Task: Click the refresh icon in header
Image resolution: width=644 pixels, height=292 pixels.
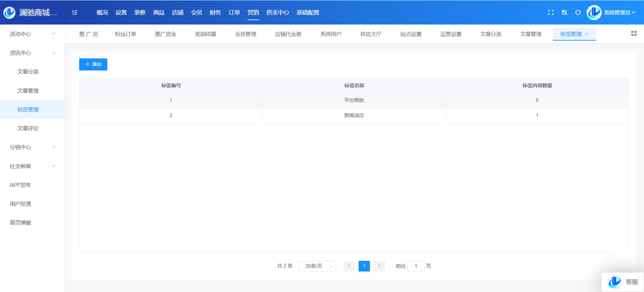Action: pyautogui.click(x=578, y=12)
